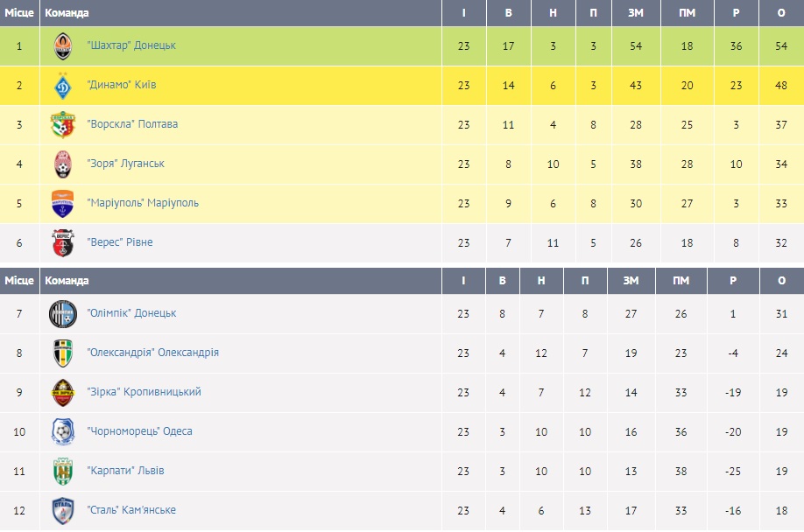Click the Dynamo Kyiv club crest
The width and height of the screenshot is (804, 532).
(x=63, y=85)
